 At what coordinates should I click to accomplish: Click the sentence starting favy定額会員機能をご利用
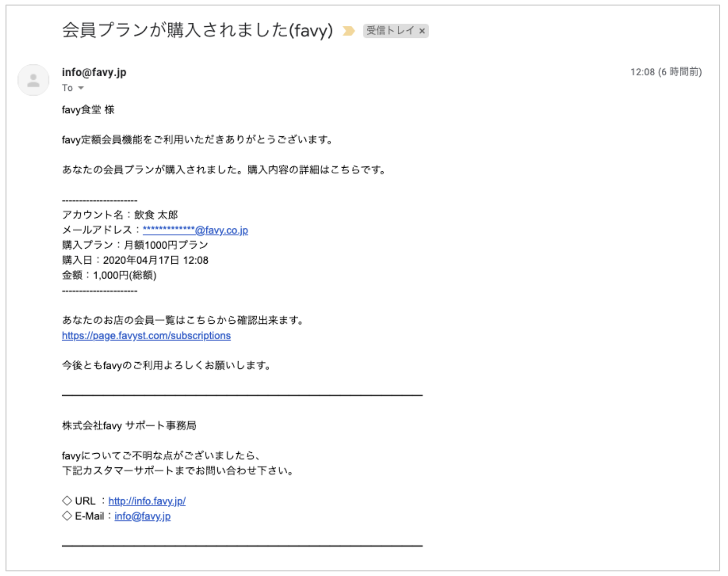(x=197, y=140)
